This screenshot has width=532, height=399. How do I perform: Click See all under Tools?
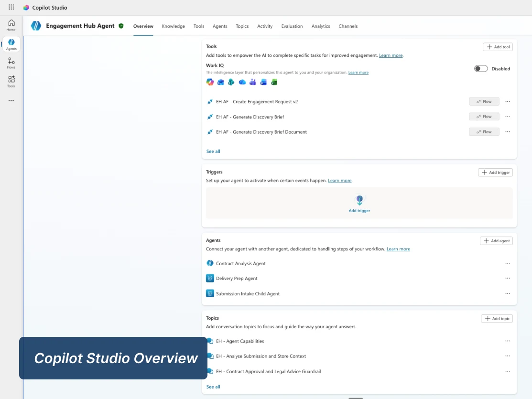coord(213,151)
